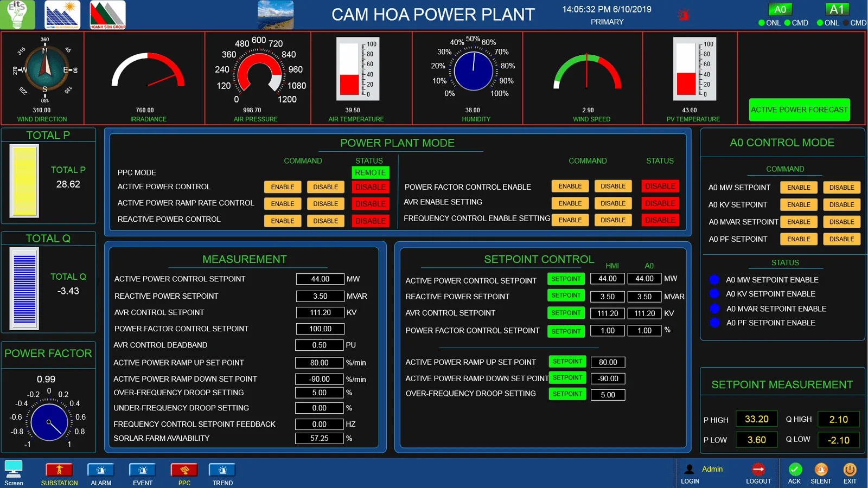Open the TREND page icon

[222, 470]
